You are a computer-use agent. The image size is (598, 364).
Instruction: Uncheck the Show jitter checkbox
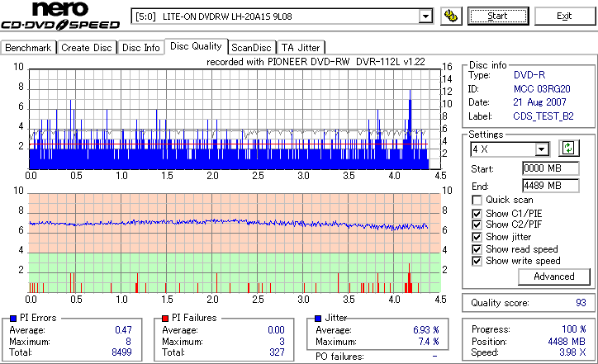[x=477, y=237]
